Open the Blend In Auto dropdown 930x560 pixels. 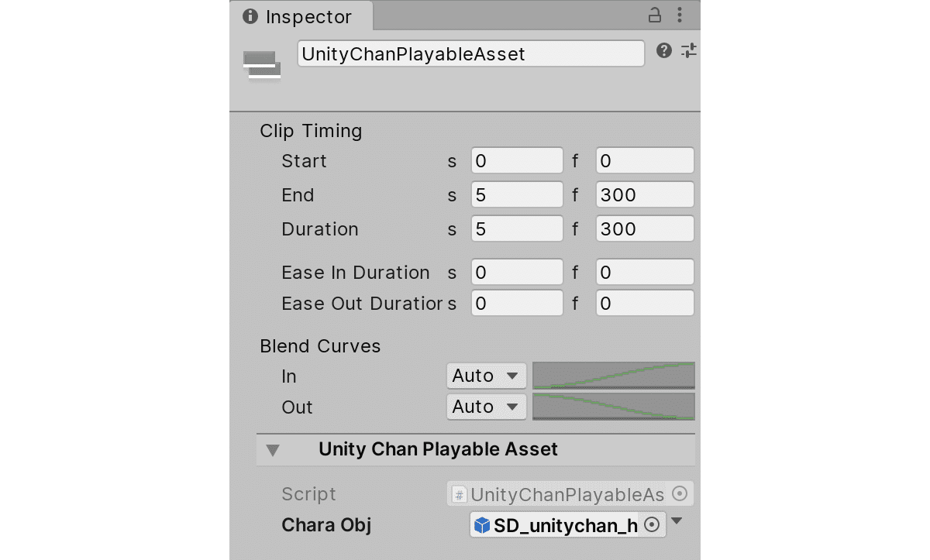pos(486,376)
